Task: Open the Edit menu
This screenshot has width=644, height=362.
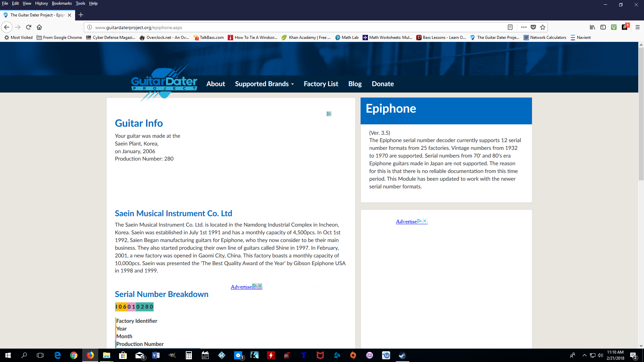Action: point(15,3)
